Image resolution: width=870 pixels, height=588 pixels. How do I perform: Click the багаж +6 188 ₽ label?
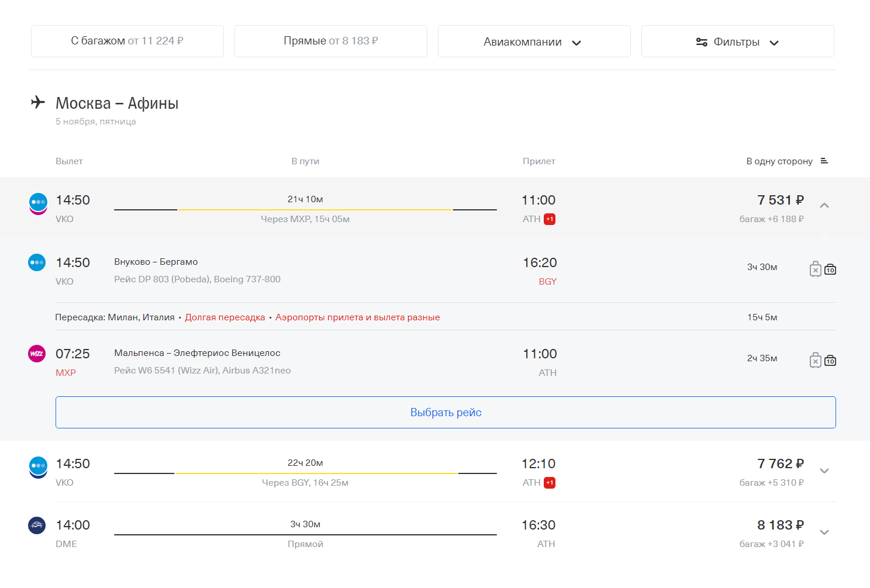pyautogui.click(x=772, y=219)
